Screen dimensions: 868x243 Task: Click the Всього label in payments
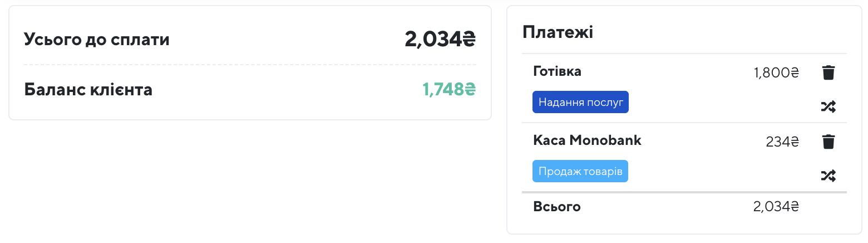tap(557, 207)
